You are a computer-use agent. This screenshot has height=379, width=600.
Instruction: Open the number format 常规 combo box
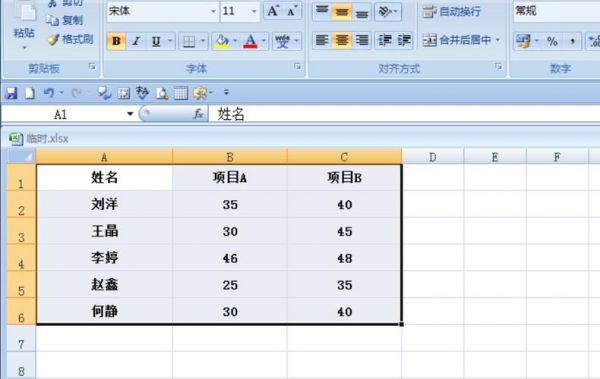click(556, 11)
